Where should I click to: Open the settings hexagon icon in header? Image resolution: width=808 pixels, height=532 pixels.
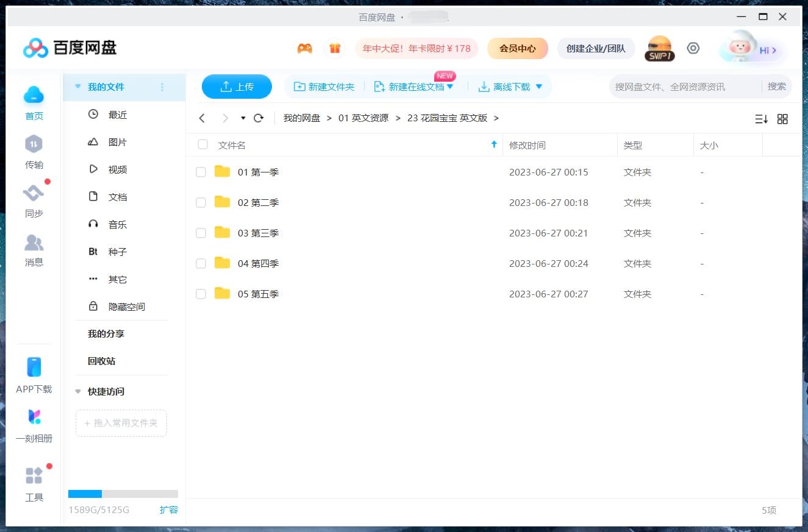coord(693,49)
